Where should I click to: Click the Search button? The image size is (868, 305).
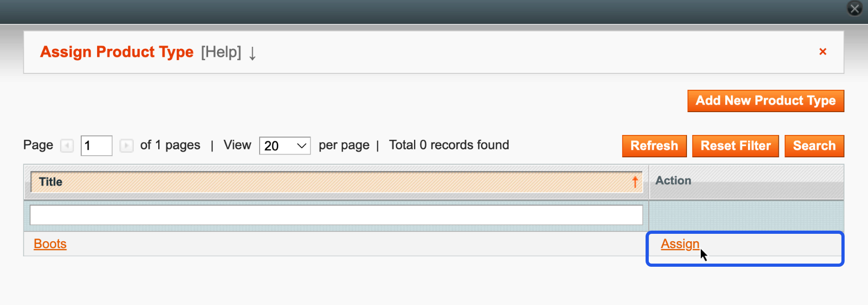[814, 146]
